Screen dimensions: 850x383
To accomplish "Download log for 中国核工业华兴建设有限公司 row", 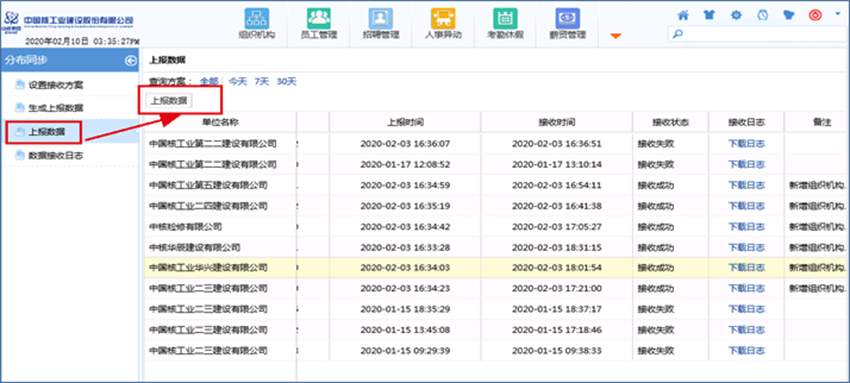I will 746,268.
